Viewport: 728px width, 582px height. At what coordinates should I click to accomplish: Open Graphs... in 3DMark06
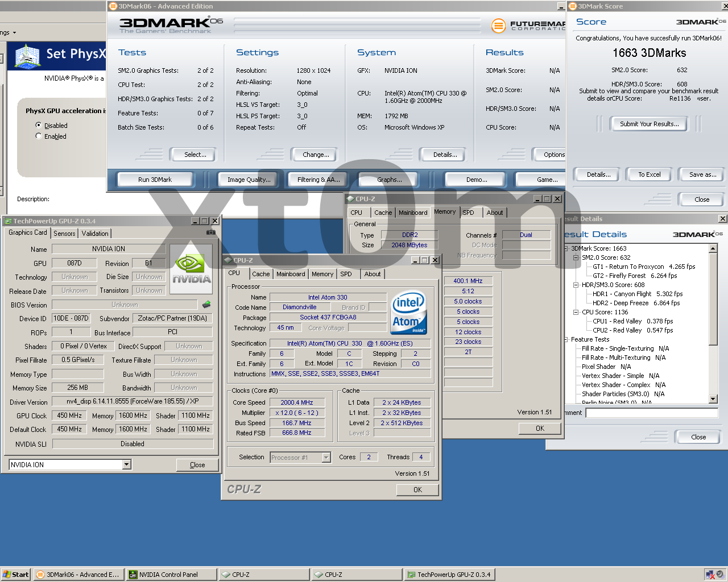point(390,180)
